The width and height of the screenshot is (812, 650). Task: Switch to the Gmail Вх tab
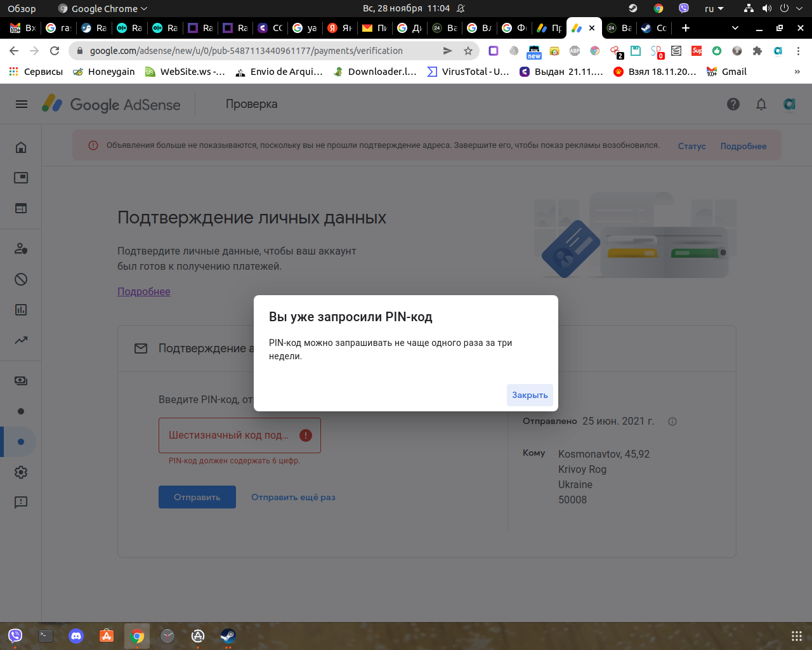click(23, 28)
